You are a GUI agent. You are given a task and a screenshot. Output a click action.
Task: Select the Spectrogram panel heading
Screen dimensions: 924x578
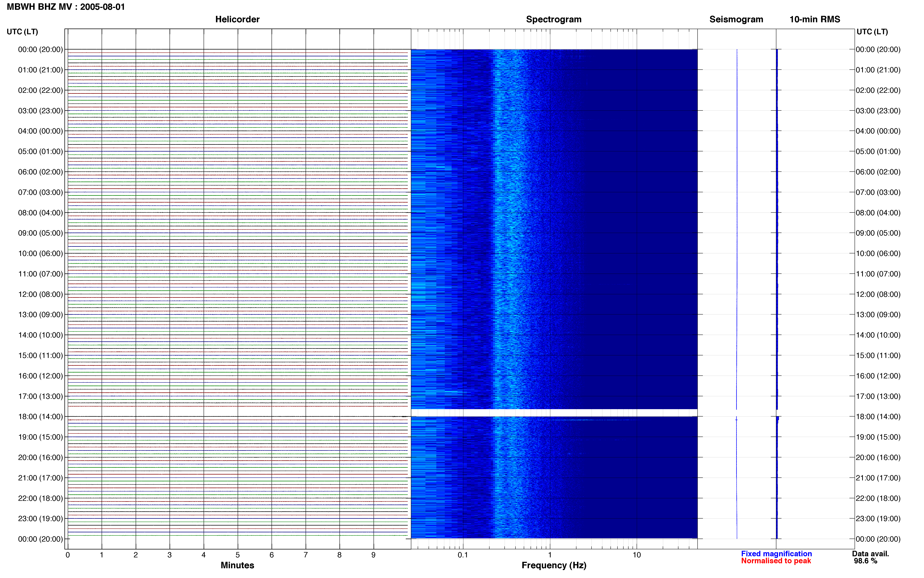click(554, 19)
